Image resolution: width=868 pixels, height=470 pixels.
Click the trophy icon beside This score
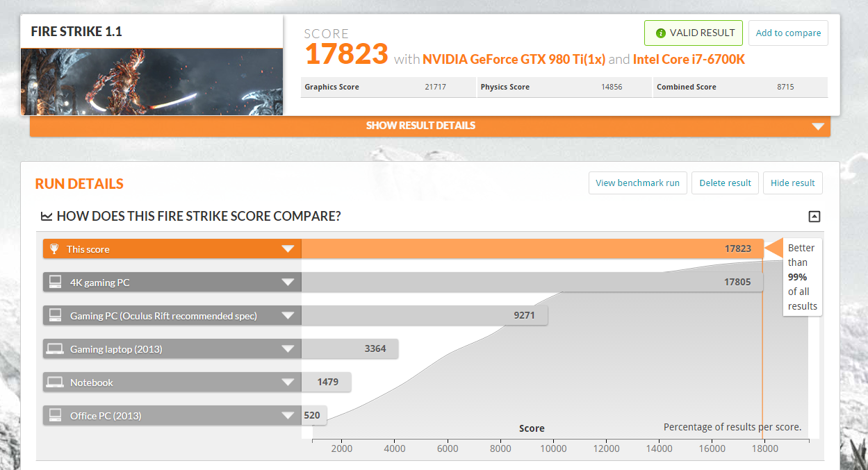tap(54, 249)
